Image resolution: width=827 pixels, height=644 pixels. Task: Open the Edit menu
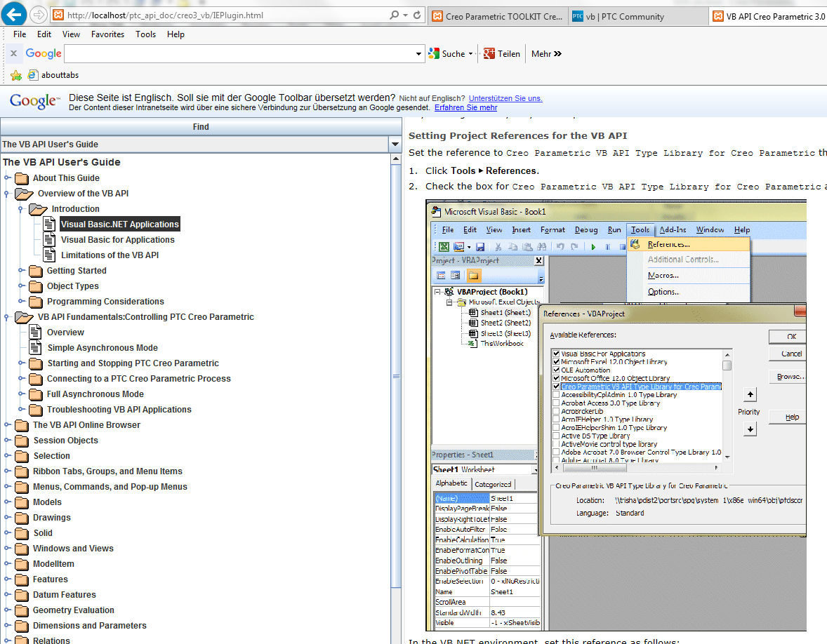pyautogui.click(x=44, y=34)
